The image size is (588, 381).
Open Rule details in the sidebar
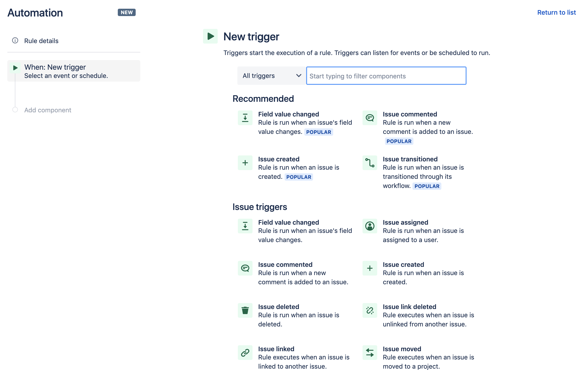coord(41,41)
